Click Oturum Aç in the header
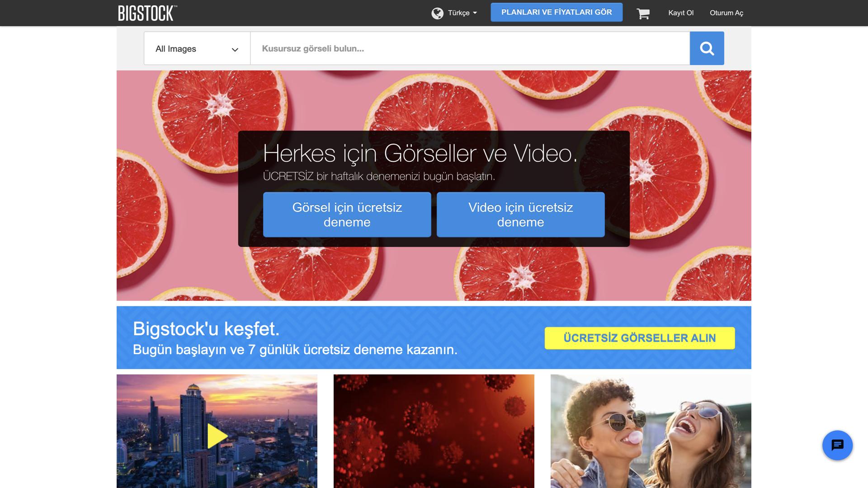This screenshot has width=868, height=488. (726, 13)
